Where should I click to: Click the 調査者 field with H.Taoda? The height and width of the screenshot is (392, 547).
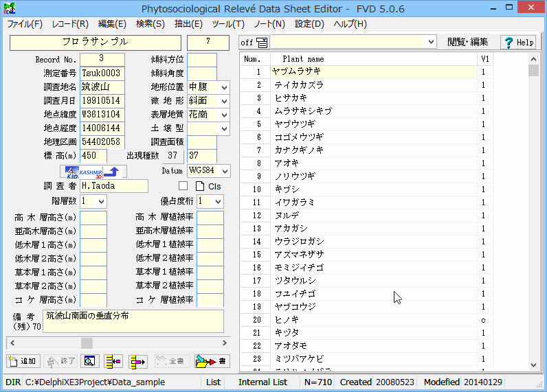click(x=114, y=186)
